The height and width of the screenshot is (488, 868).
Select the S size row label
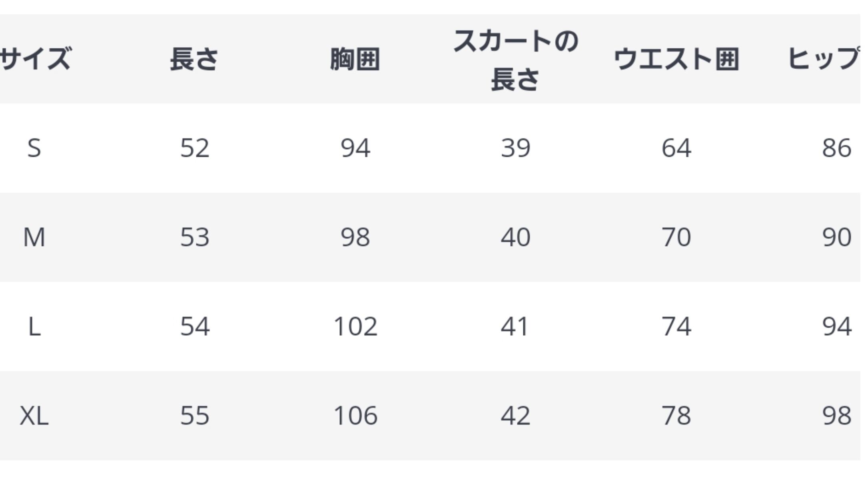click(34, 148)
